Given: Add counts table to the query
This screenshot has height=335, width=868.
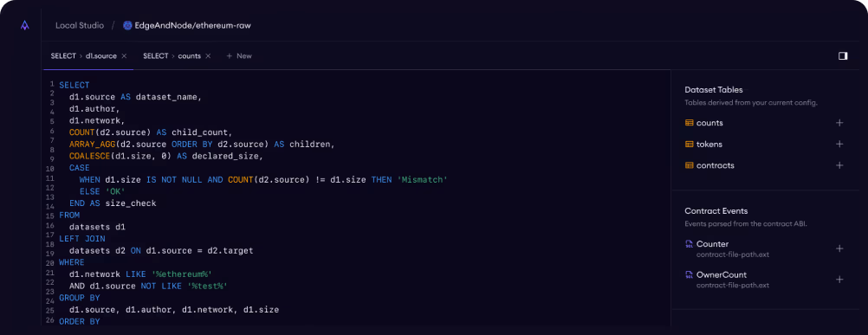Looking at the screenshot, I should click(839, 123).
